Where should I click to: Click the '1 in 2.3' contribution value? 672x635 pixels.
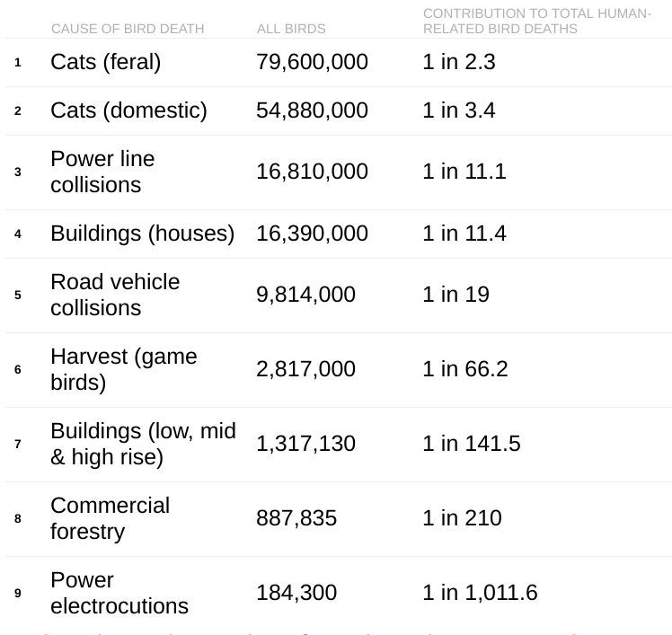click(x=459, y=62)
